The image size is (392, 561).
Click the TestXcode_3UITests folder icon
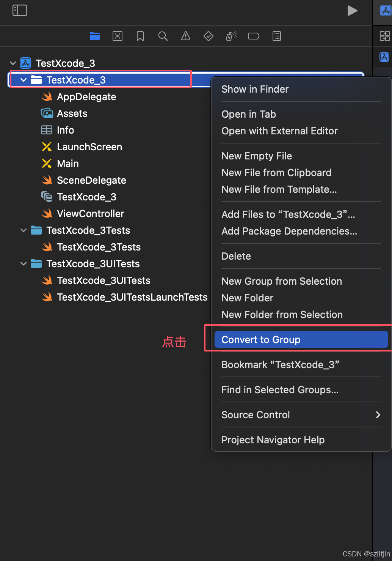[36, 263]
